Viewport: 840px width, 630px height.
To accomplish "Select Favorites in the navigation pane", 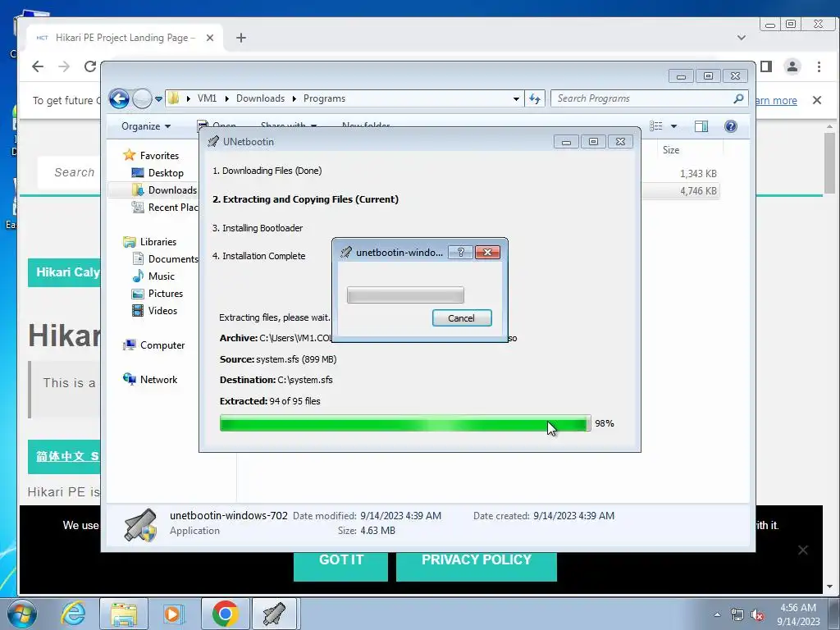I will [152, 156].
